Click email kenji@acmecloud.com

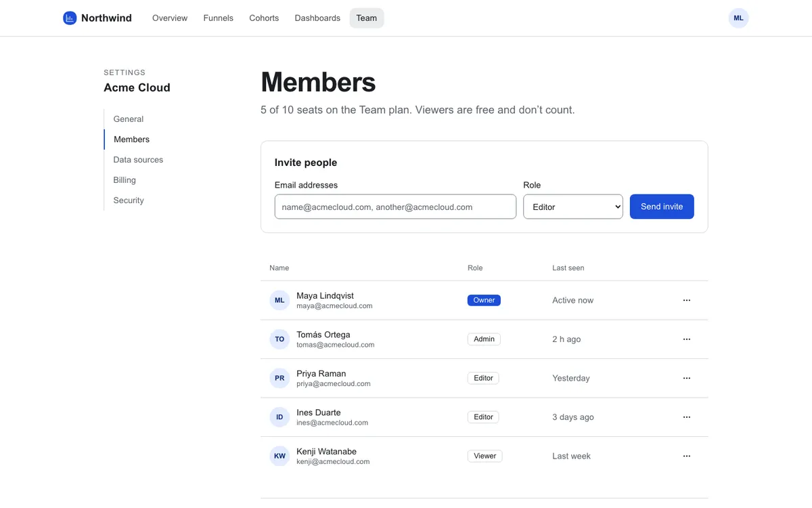click(x=333, y=462)
